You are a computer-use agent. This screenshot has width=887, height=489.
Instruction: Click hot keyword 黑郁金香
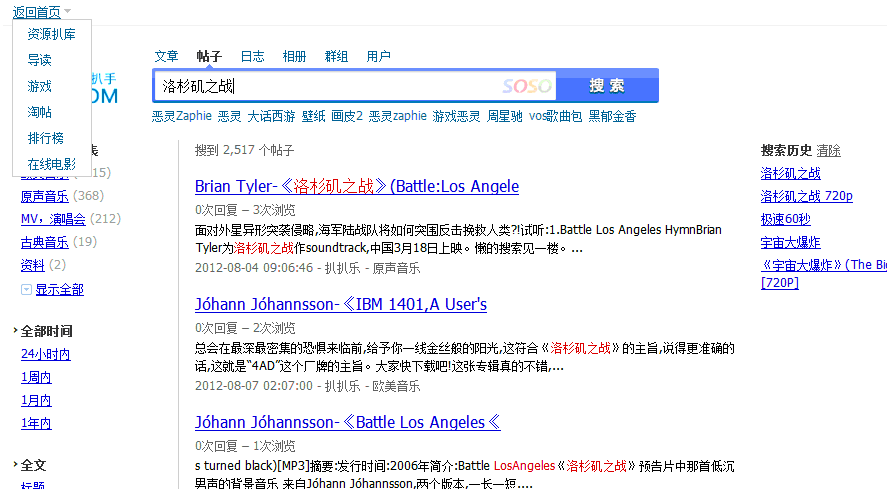click(x=612, y=116)
